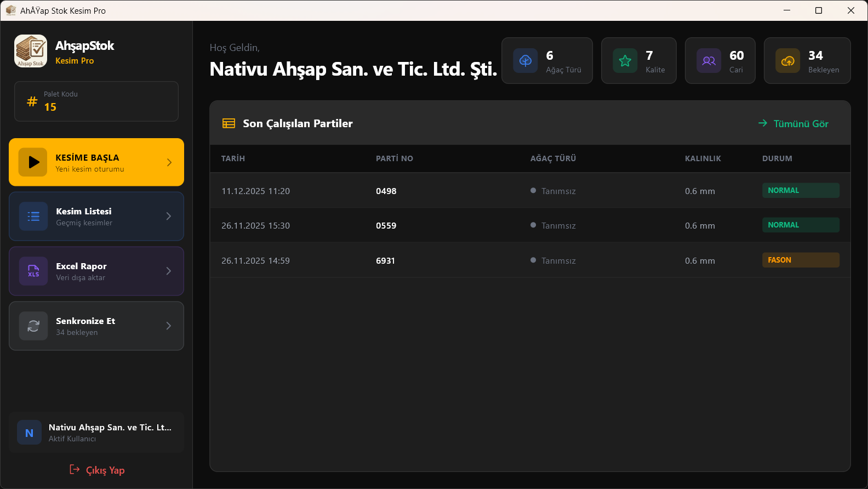Click the Tümünü Gör link

793,124
